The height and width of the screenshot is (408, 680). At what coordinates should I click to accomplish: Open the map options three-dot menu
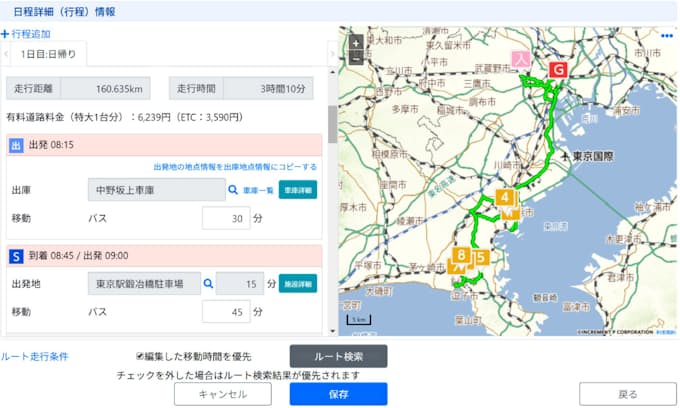coord(667,36)
